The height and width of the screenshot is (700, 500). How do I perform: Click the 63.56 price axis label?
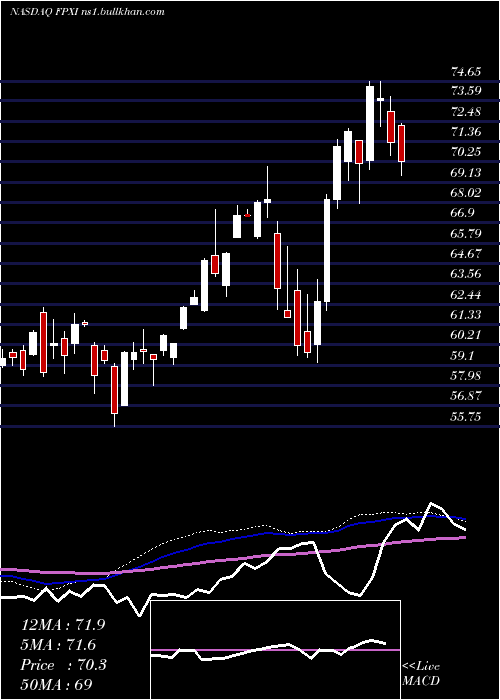[x=466, y=274]
